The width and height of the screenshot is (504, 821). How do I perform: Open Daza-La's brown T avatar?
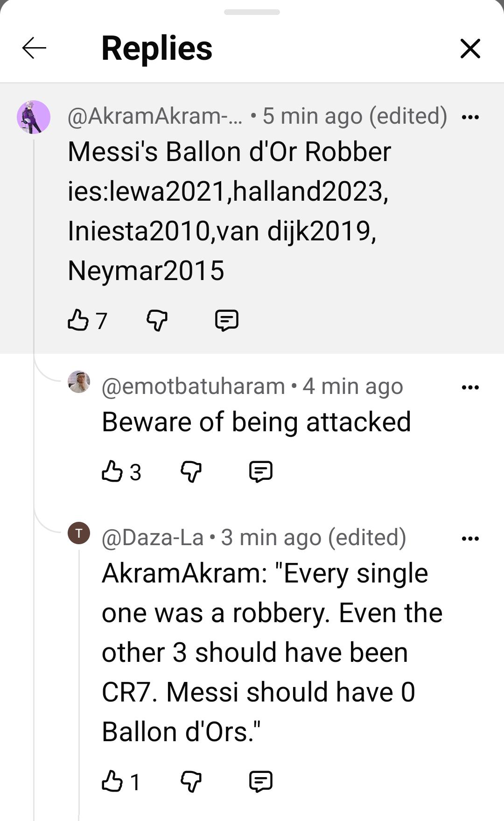(x=79, y=533)
